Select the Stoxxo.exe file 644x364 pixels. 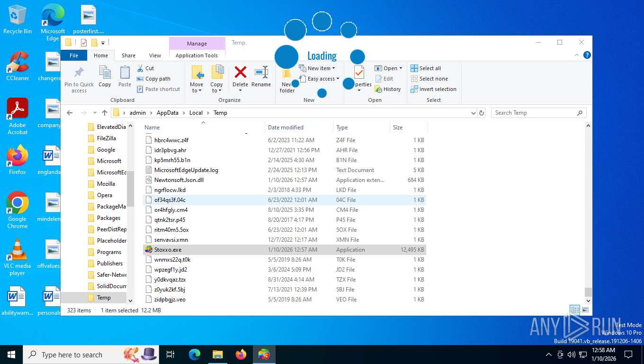click(284, 250)
